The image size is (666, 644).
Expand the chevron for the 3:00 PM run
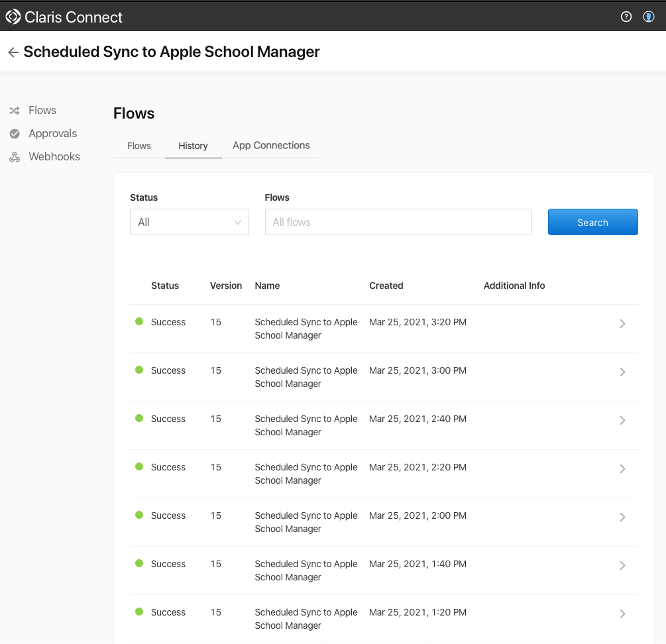622,372
